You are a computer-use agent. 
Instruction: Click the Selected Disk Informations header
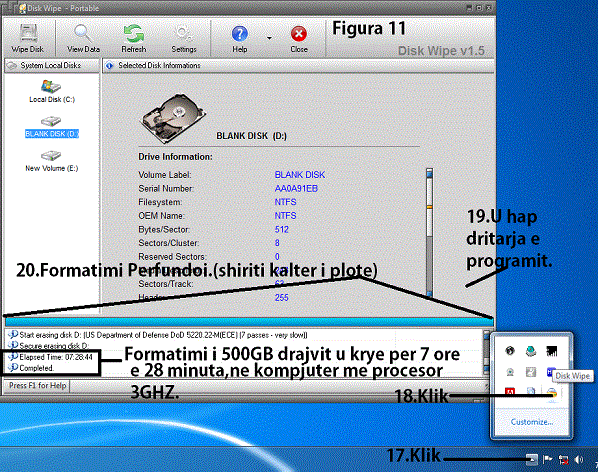pyautogui.click(x=298, y=66)
